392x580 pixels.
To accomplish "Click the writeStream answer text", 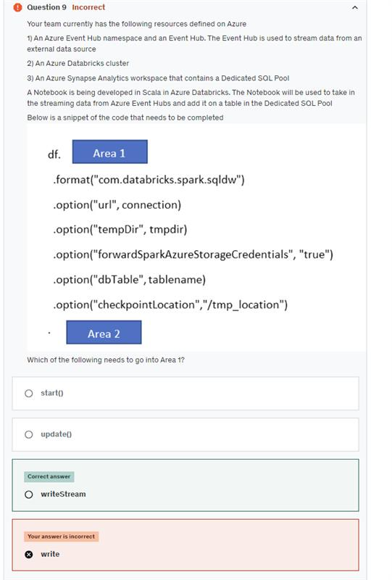I will (63, 494).
